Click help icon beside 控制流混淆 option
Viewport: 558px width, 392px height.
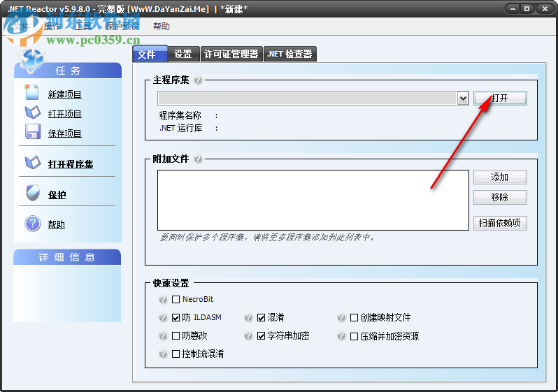click(x=163, y=354)
